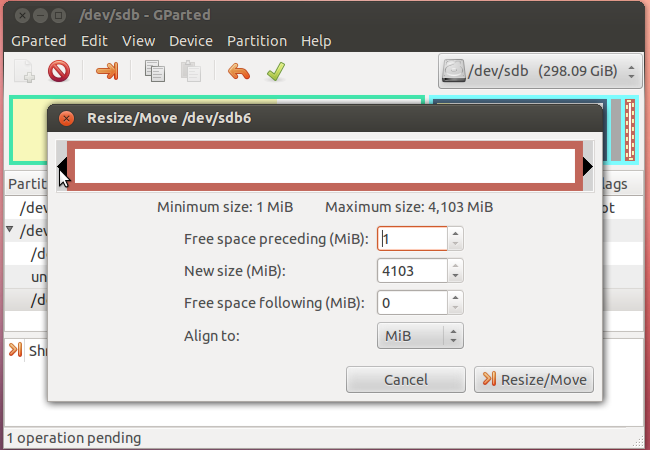Click the partition bar in resize dialog
650x450 pixels.
[x=325, y=166]
